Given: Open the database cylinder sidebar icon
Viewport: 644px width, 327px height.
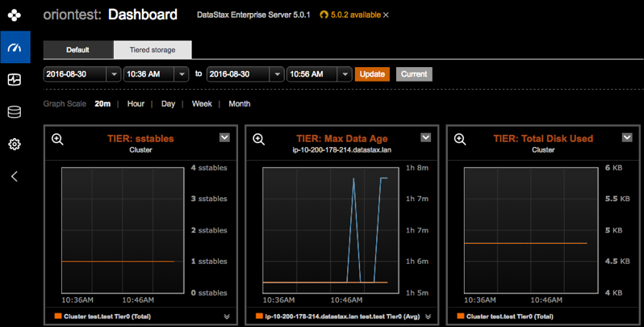Looking at the screenshot, I should (x=15, y=112).
